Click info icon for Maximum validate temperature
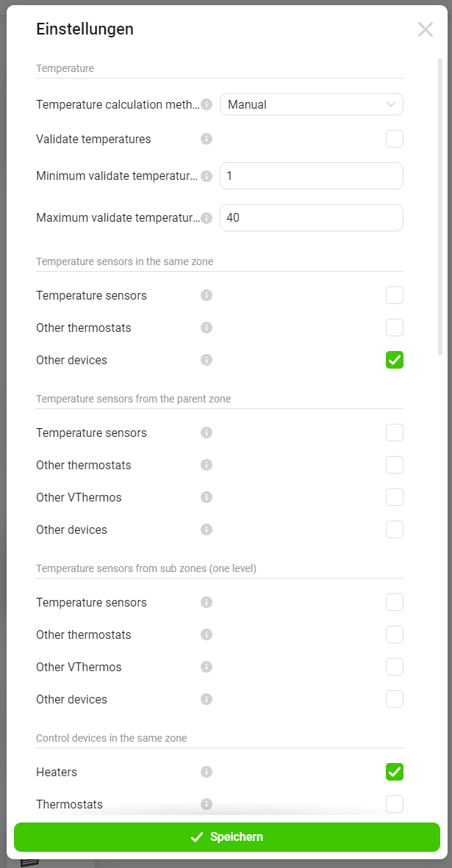The height and width of the screenshot is (868, 452). (207, 218)
